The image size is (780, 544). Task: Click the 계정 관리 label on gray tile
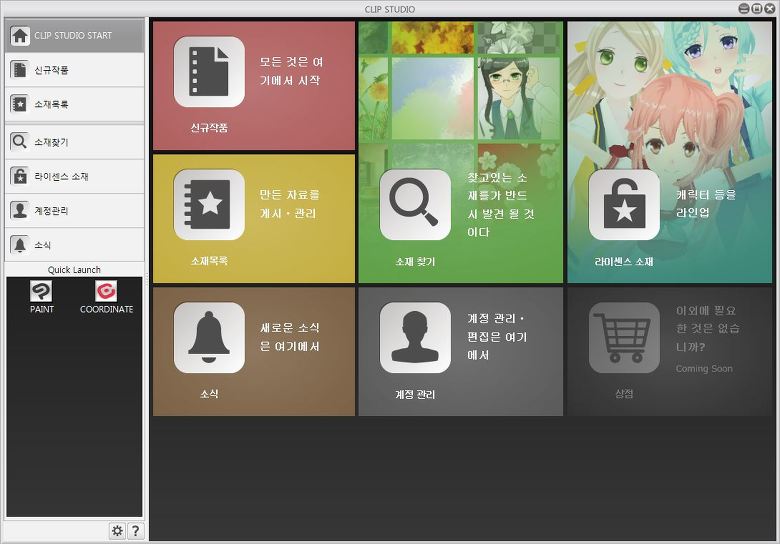click(x=415, y=394)
